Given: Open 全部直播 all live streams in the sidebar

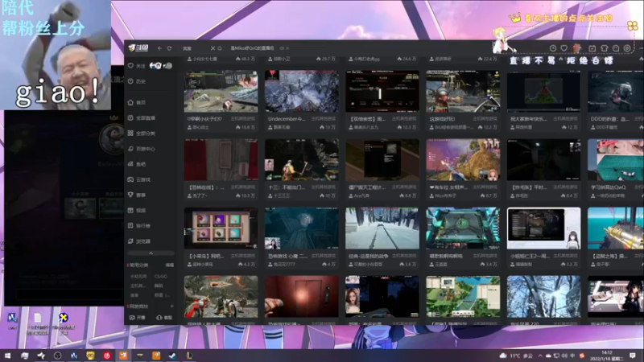Looking at the screenshot, I should 142,117.
